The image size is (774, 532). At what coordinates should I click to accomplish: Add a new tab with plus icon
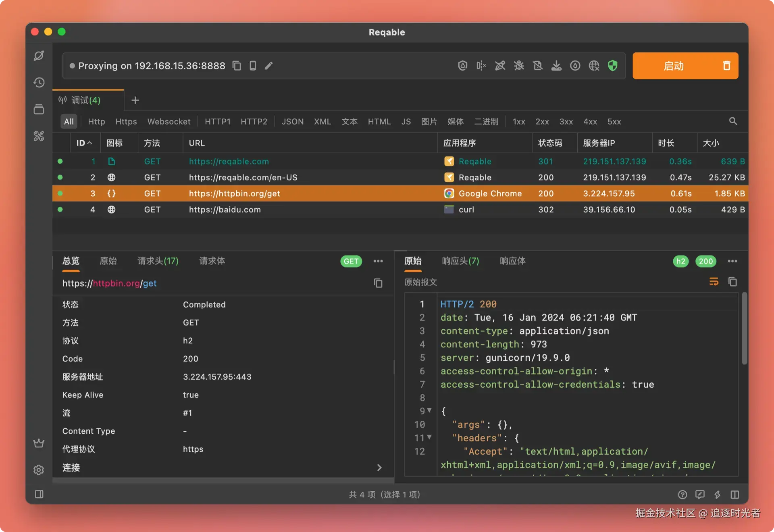[135, 100]
